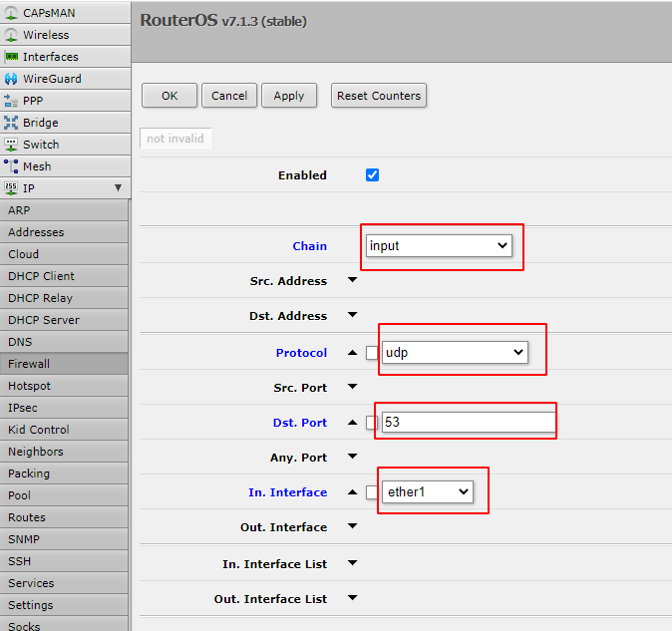Expand the Src. Port field
Viewport: 672px width, 631px height.
click(x=353, y=387)
